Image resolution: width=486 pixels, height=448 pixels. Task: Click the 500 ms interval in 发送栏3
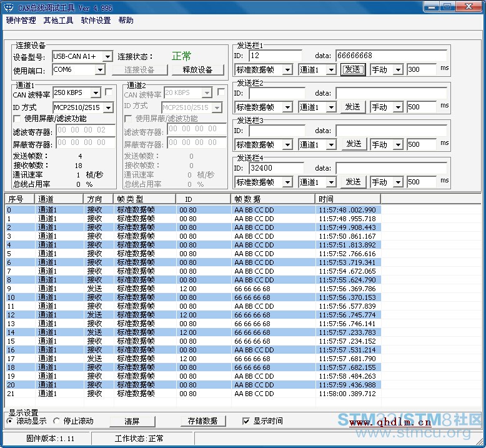click(x=422, y=145)
